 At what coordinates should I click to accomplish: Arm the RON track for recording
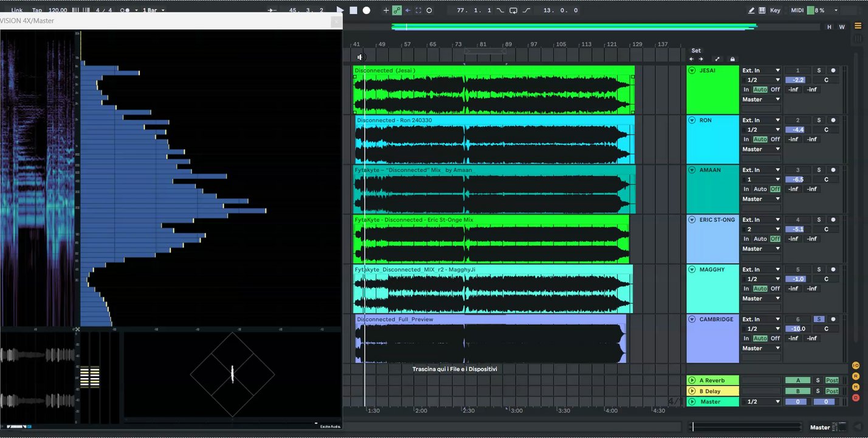tap(833, 120)
